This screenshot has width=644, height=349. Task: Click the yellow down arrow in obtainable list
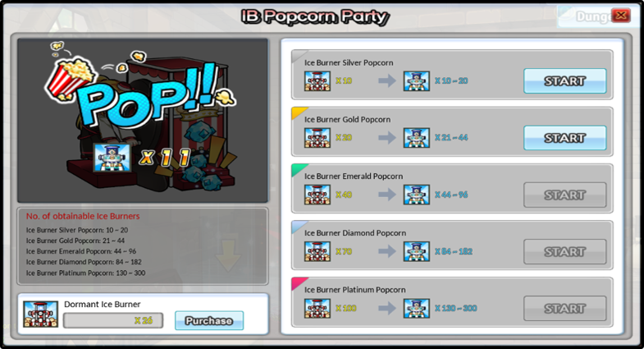coord(228,255)
